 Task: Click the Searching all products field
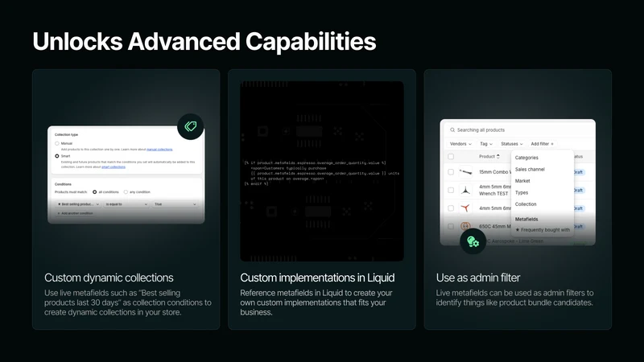point(518,130)
